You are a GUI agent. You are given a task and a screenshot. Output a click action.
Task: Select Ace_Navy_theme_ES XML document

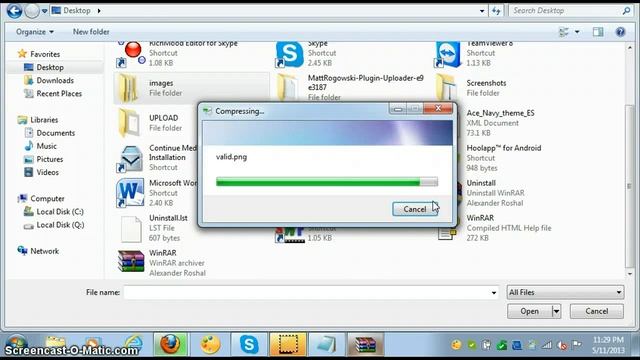(x=500, y=123)
